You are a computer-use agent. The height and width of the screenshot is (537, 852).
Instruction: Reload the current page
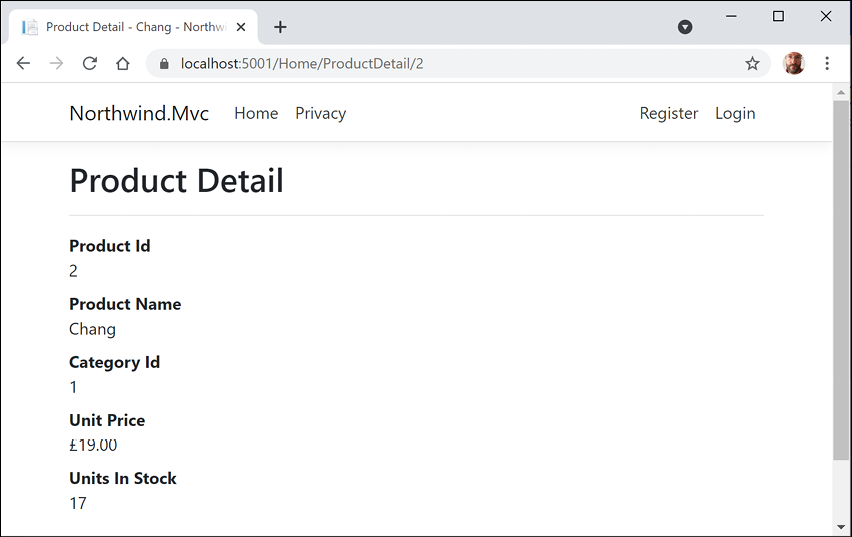coord(89,63)
